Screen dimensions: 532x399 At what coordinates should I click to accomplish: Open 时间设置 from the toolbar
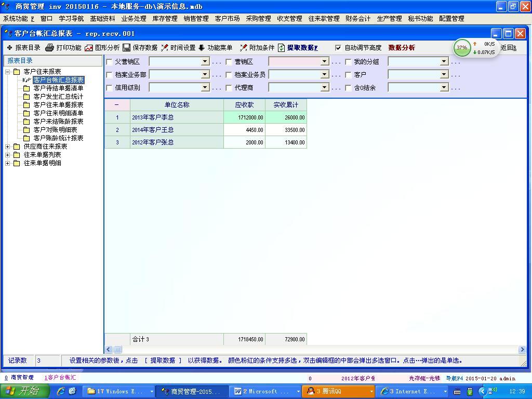pos(165,48)
